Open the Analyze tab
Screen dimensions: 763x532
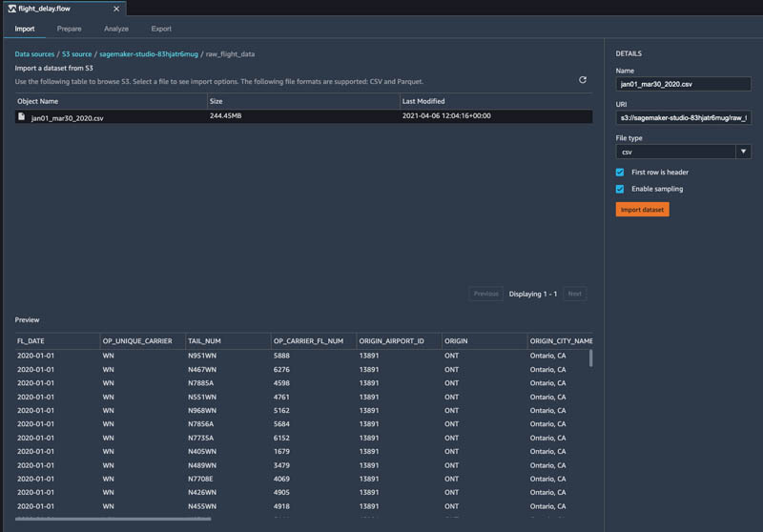116,29
